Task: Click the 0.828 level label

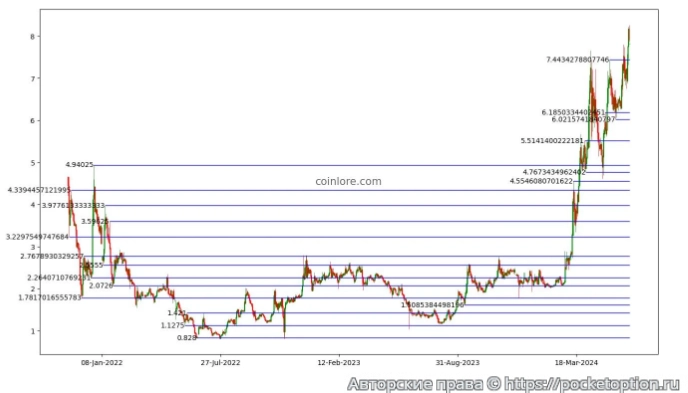Action: 186,338
